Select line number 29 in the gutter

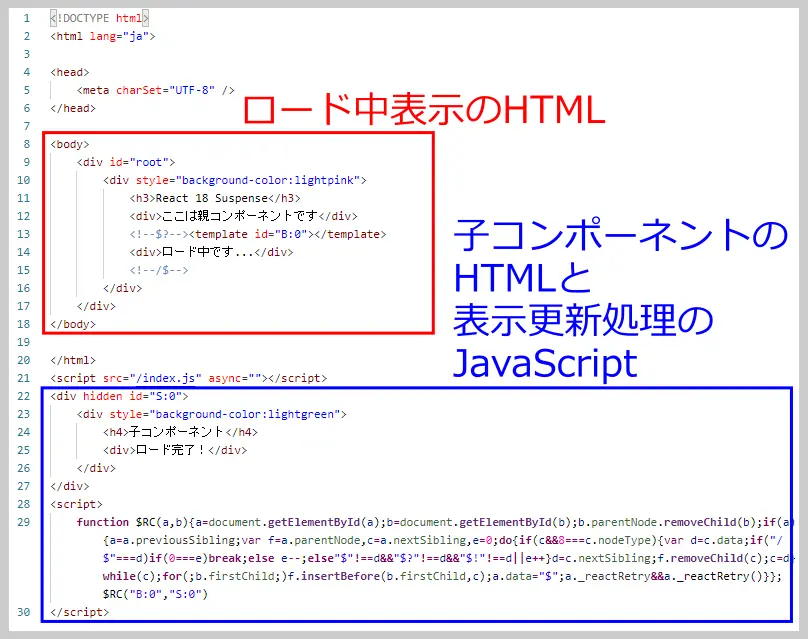(x=24, y=523)
